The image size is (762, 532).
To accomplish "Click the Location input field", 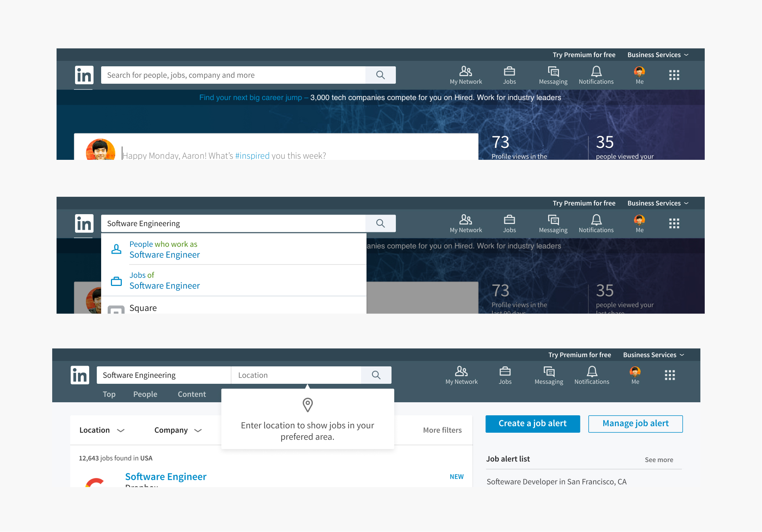I will coord(295,375).
